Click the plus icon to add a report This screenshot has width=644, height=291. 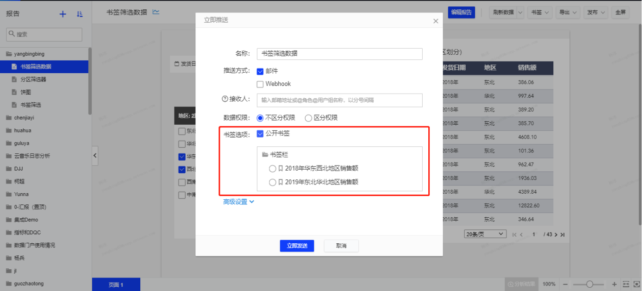tap(63, 14)
